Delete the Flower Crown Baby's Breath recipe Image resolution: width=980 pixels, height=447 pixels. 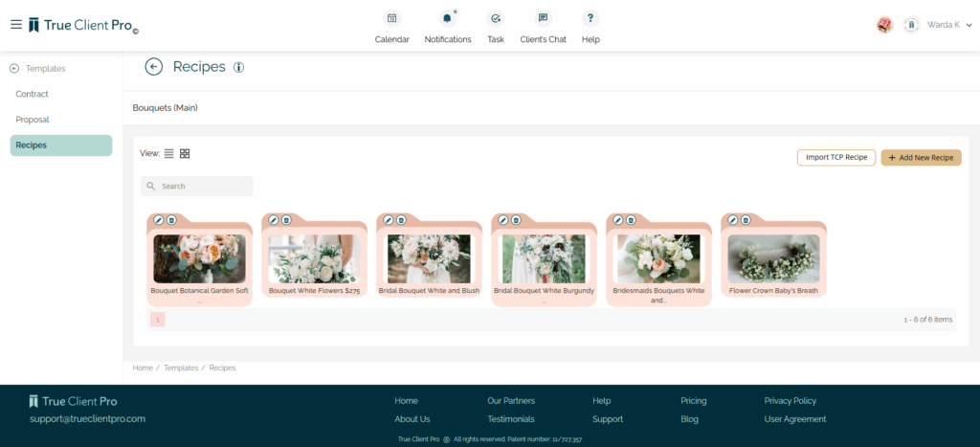pyautogui.click(x=746, y=220)
